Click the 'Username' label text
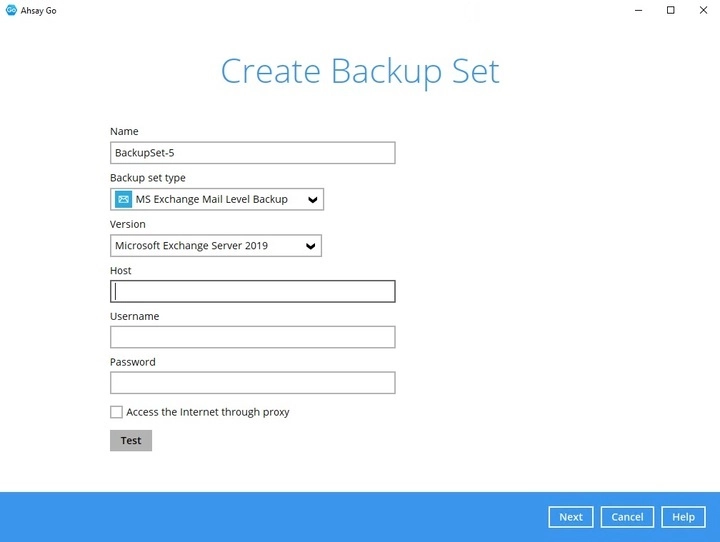Screen dimensions: 720x542 click(x=135, y=316)
